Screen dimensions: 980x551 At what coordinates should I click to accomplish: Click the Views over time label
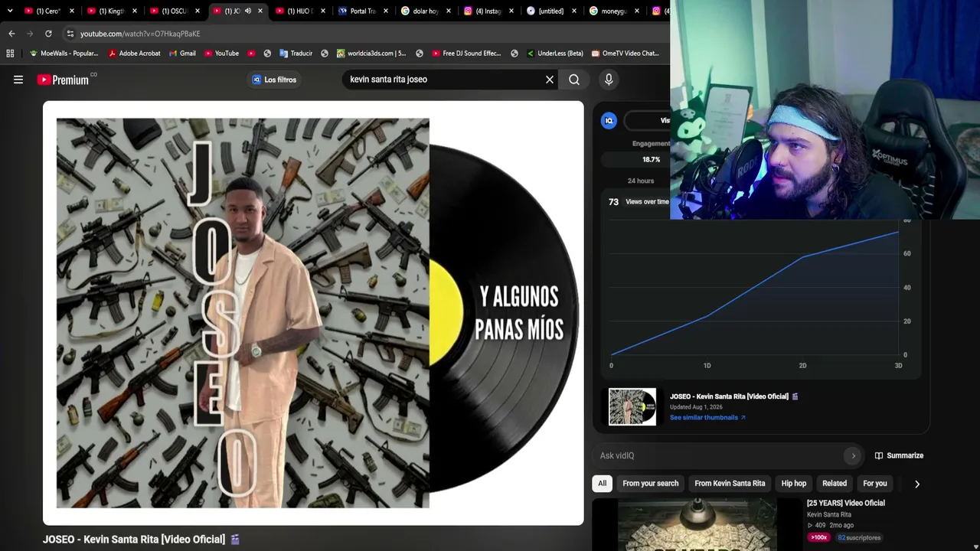647,202
